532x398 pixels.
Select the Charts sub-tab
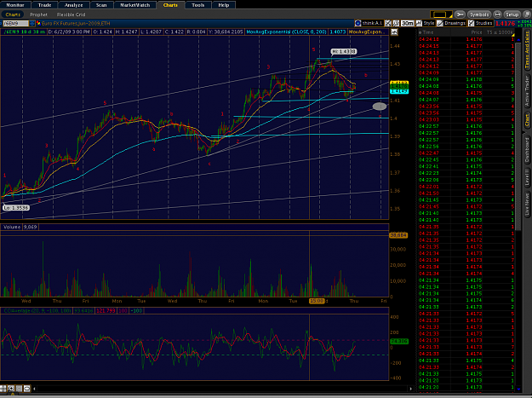click(x=13, y=14)
